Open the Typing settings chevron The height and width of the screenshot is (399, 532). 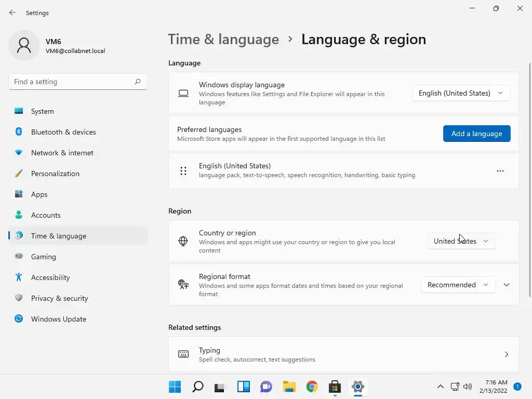[x=507, y=354]
